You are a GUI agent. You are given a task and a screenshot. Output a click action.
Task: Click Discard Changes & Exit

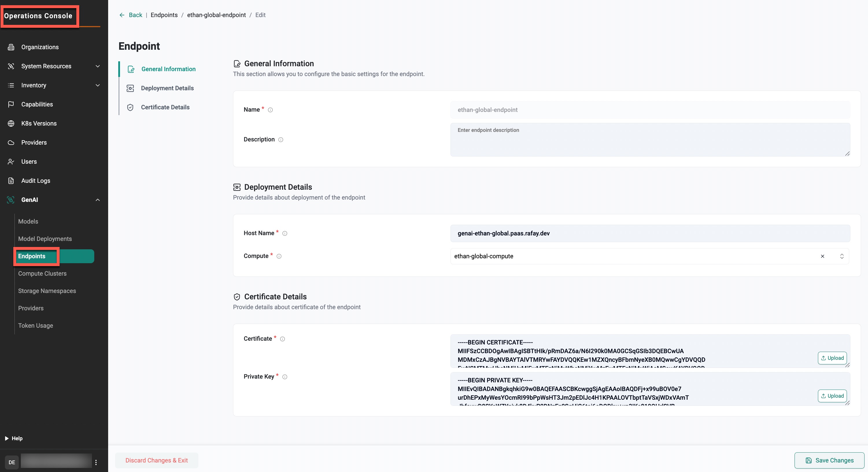click(x=156, y=460)
